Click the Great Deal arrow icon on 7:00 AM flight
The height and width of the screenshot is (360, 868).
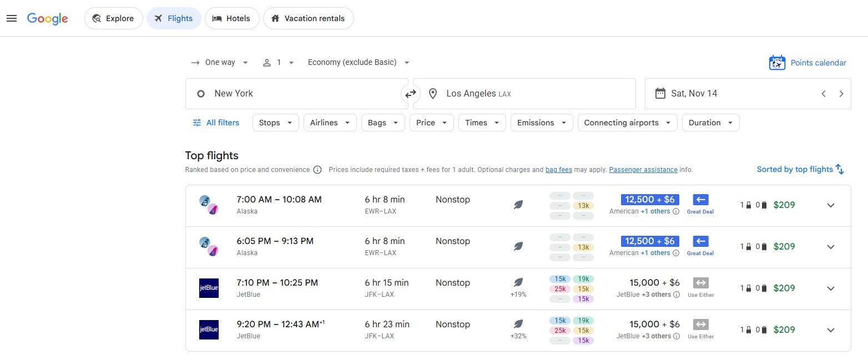point(700,200)
